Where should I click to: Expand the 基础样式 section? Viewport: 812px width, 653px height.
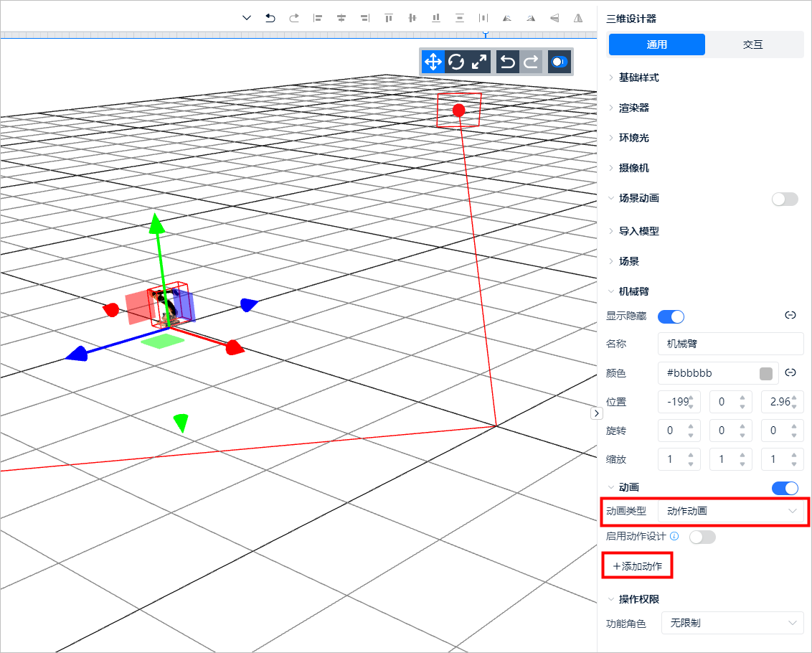tap(638, 77)
